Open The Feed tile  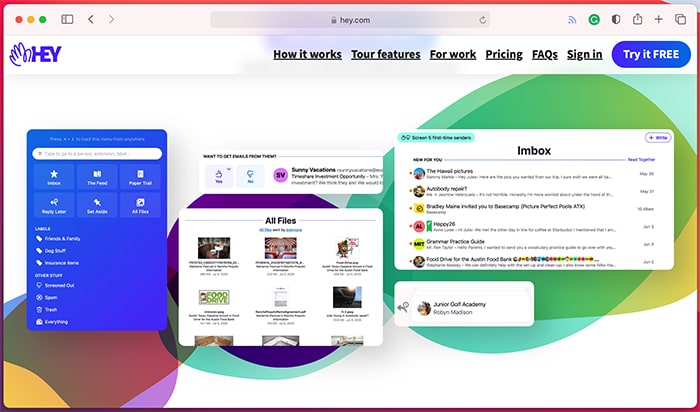[97, 177]
